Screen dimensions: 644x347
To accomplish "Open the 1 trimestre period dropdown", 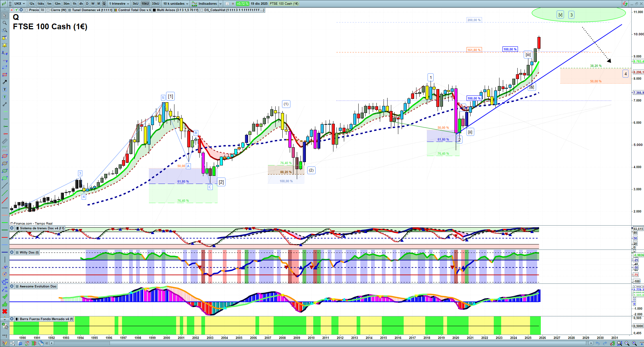I will tap(119, 4).
